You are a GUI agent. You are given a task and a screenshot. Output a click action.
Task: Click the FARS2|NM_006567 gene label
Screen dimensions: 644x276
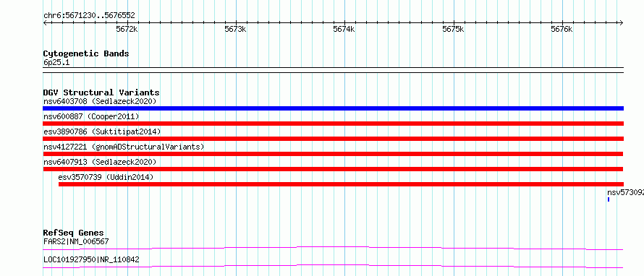[76, 241]
